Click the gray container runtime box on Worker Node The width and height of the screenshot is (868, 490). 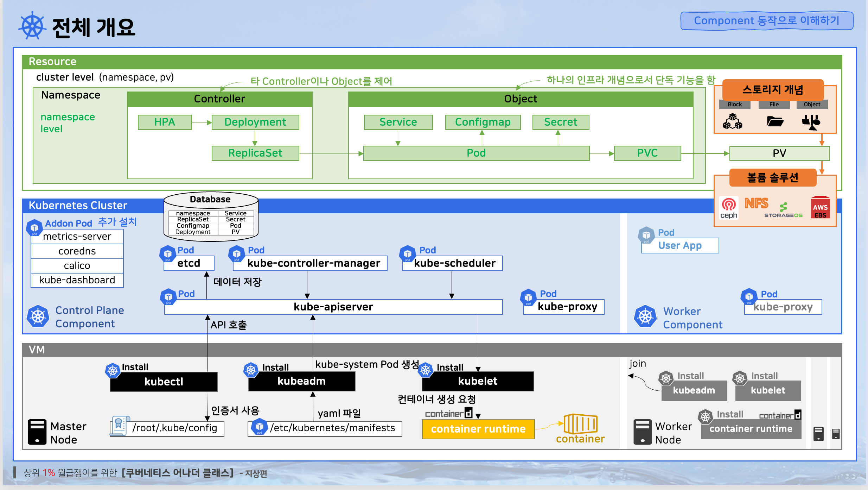pyautogui.click(x=751, y=429)
